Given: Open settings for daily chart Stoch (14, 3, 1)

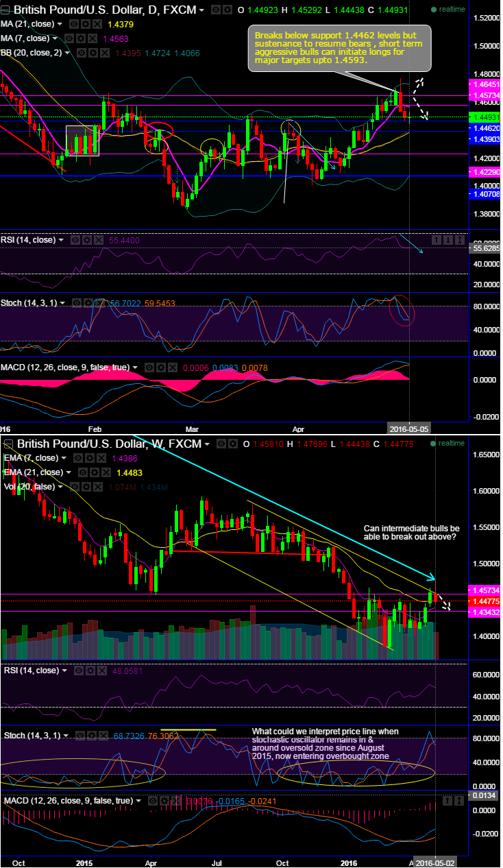Looking at the screenshot, I should click(x=88, y=302).
